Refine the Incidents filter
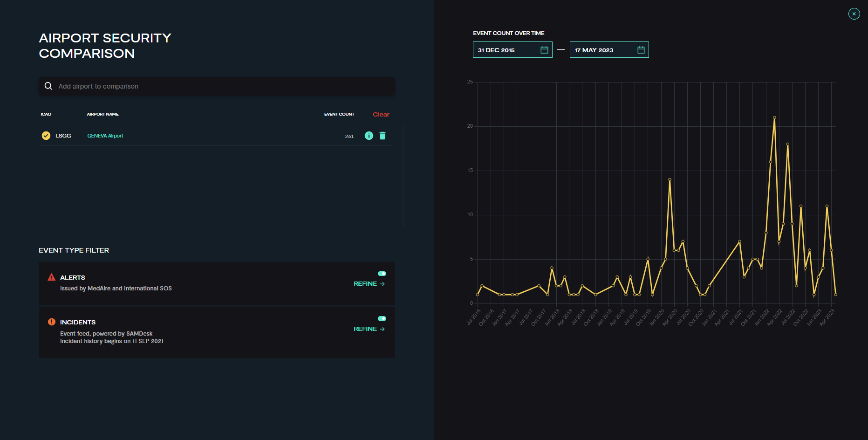 pyautogui.click(x=369, y=329)
